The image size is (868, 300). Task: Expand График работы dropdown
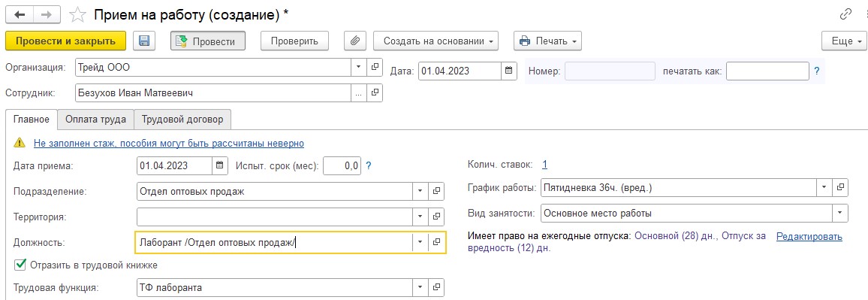click(x=824, y=187)
